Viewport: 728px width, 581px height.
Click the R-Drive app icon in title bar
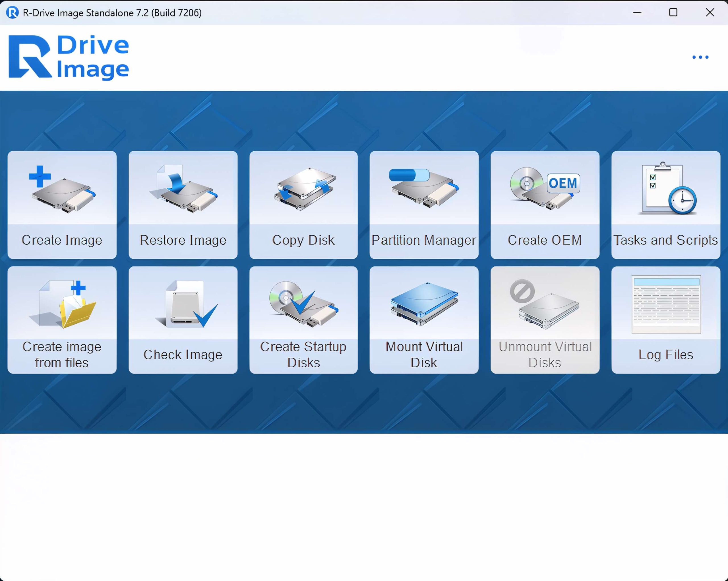coord(13,13)
